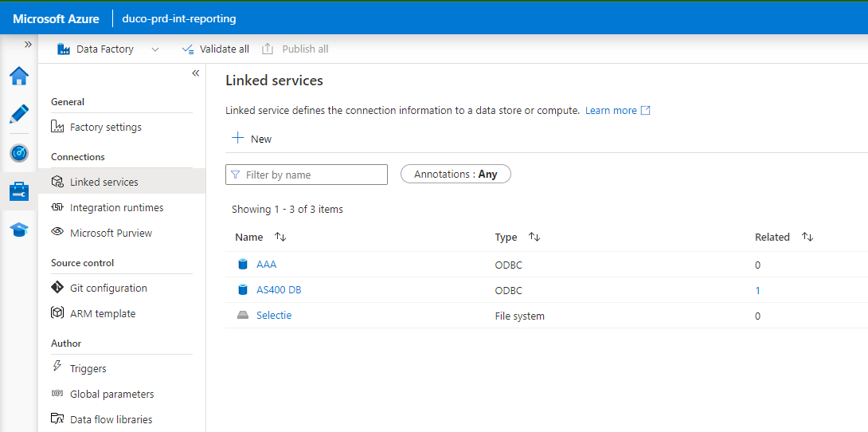This screenshot has width=868, height=432.
Task: Open the Selectie linked service
Action: (x=274, y=315)
